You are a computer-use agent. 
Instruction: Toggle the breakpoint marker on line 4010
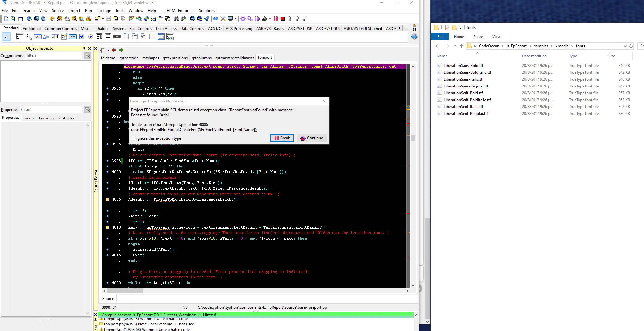tap(108, 227)
